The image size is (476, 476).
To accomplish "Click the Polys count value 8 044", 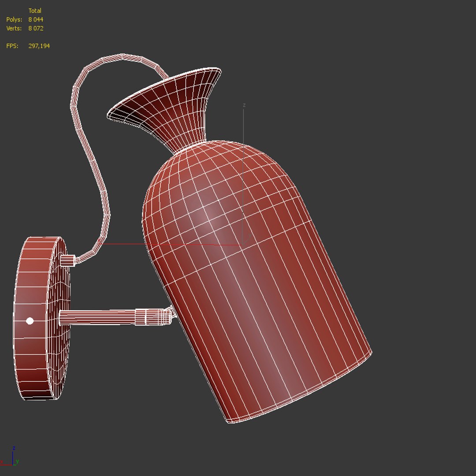I will click(36, 19).
